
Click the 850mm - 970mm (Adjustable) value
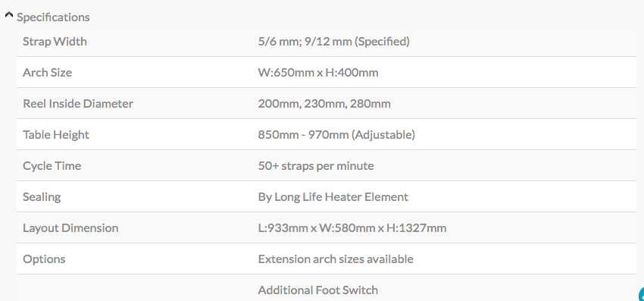336,135
